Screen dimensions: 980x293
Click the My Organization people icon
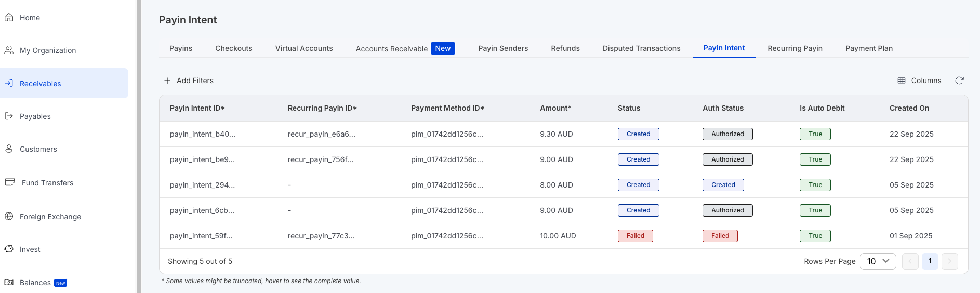pos(9,50)
